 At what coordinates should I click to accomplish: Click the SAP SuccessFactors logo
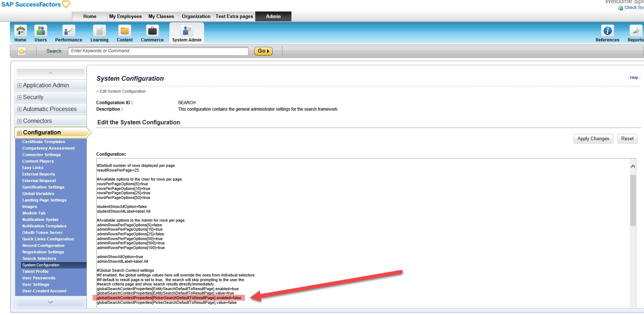pyautogui.click(x=36, y=4)
